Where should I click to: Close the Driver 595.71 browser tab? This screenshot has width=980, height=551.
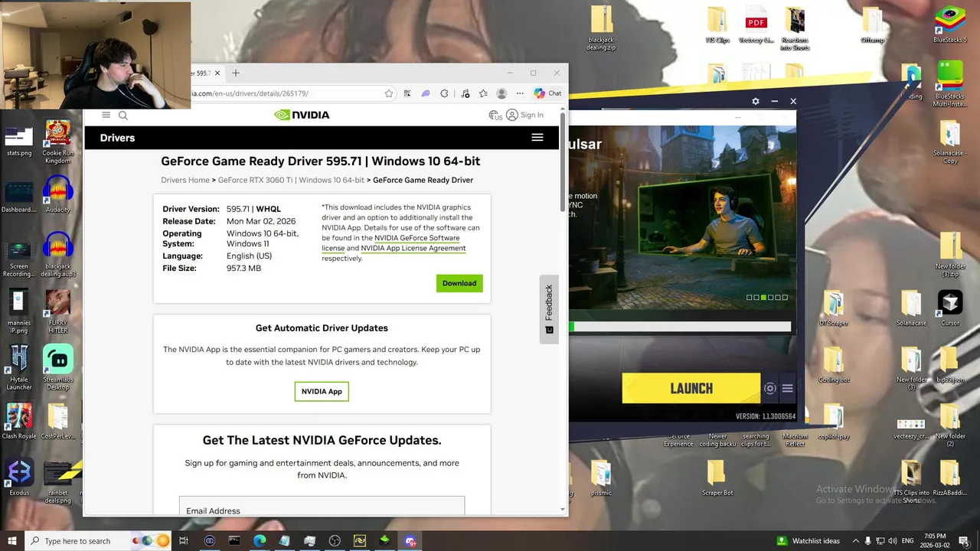217,73
